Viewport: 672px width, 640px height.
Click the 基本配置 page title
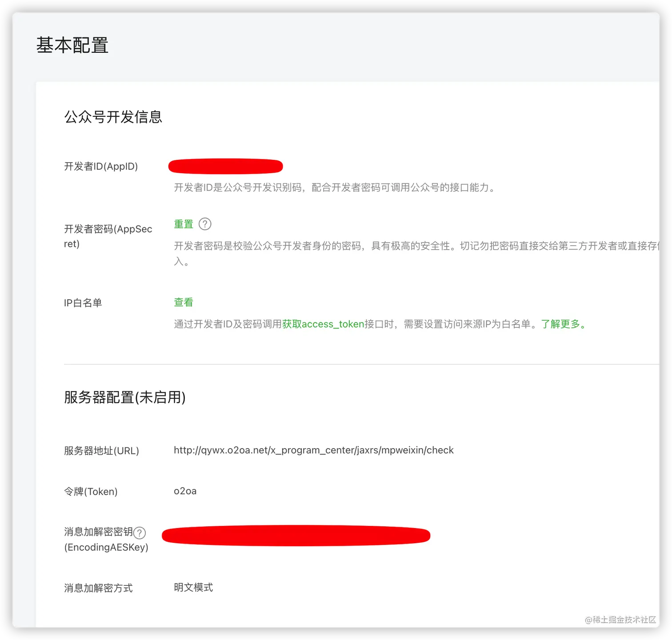point(72,45)
